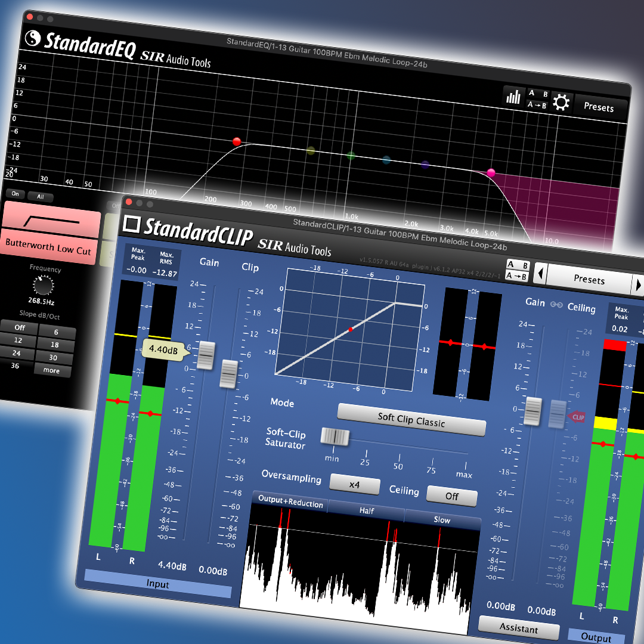Click the Soft-Clip Saturator slider handle

335,436
